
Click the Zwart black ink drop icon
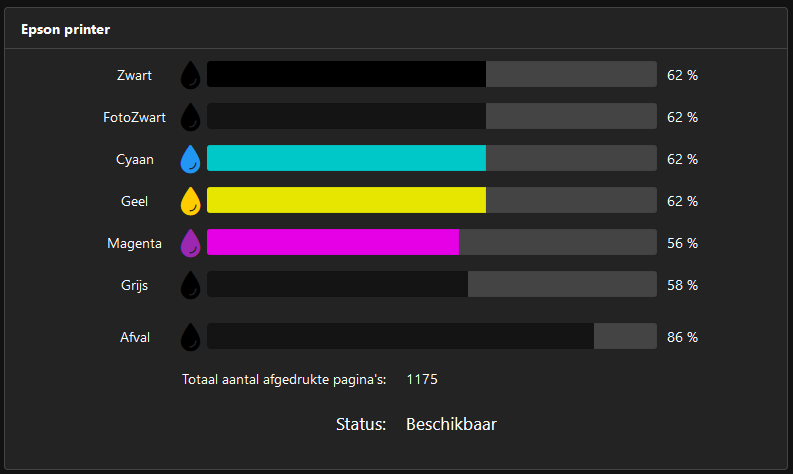(x=190, y=75)
